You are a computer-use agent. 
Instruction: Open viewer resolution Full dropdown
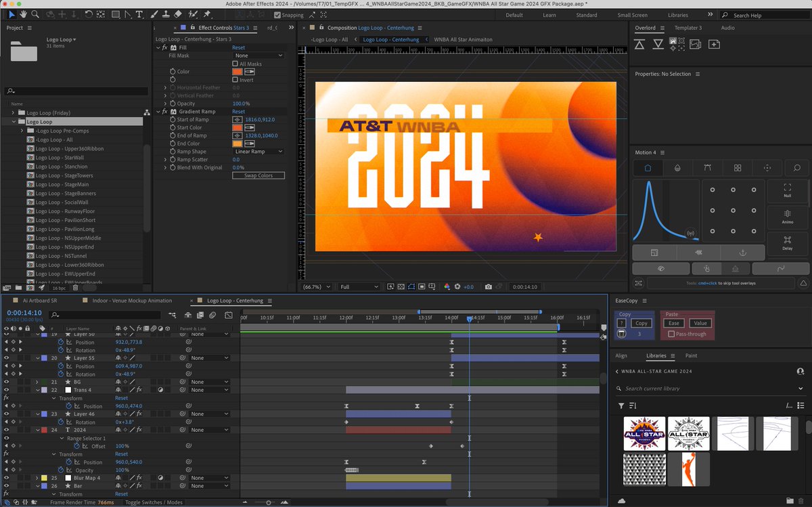[x=359, y=287]
